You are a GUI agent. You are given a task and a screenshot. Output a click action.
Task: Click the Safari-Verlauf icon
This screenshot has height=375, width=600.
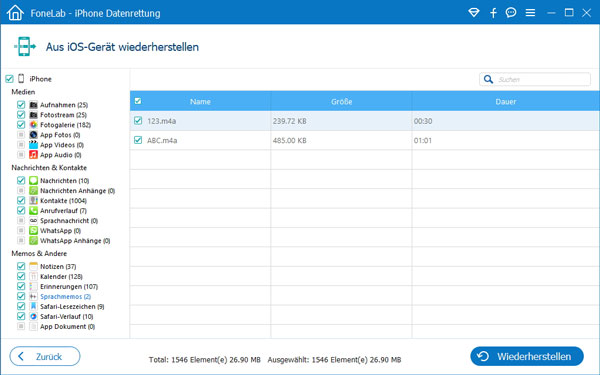coord(33,316)
